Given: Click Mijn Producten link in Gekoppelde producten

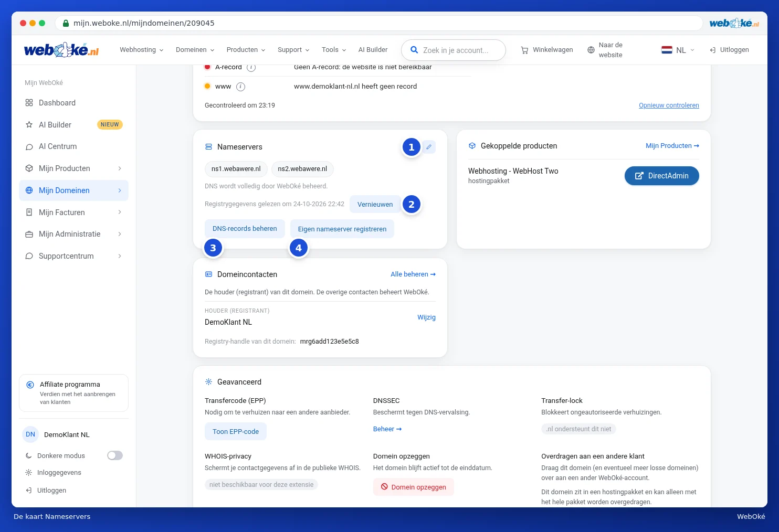Looking at the screenshot, I should click(x=672, y=146).
